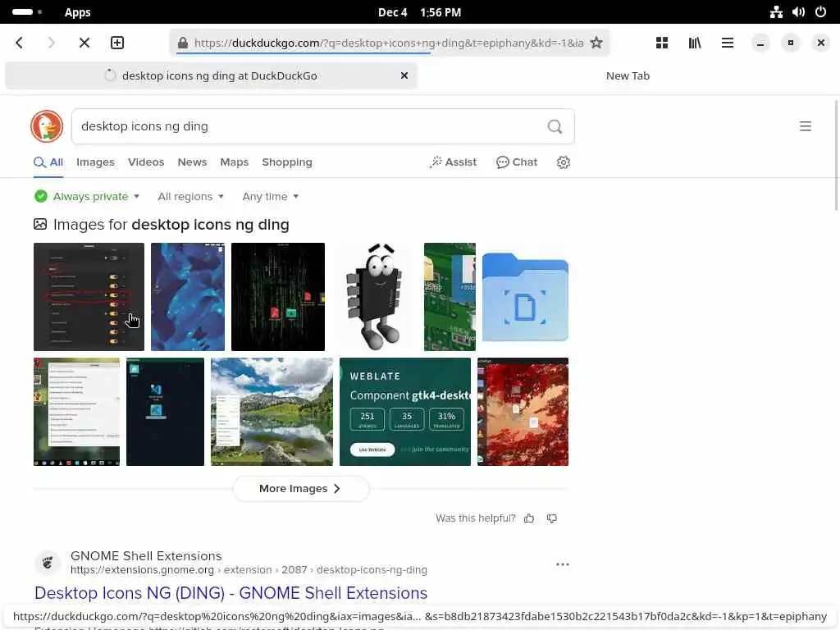Open the green matrix code thumbnail
Viewport: 840px width, 630px height.
[278, 297]
